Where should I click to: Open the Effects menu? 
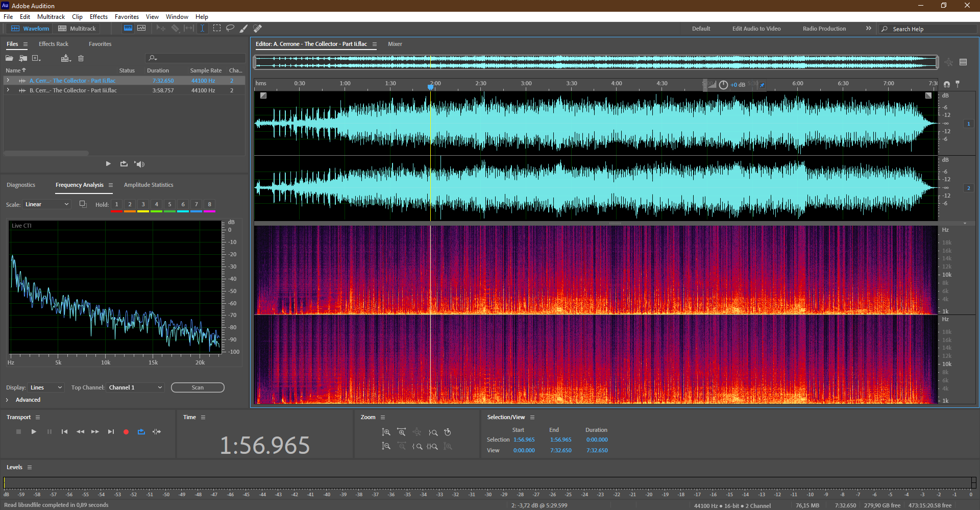click(99, 17)
